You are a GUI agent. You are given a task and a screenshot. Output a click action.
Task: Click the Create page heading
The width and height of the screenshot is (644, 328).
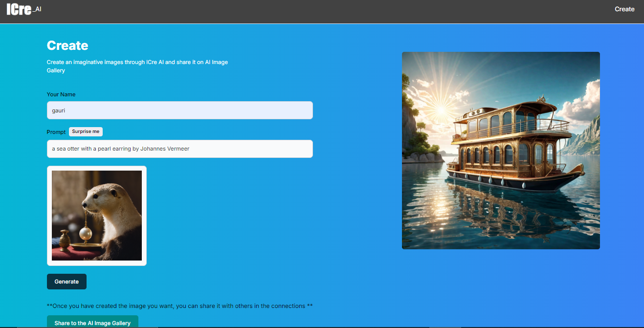point(67,45)
